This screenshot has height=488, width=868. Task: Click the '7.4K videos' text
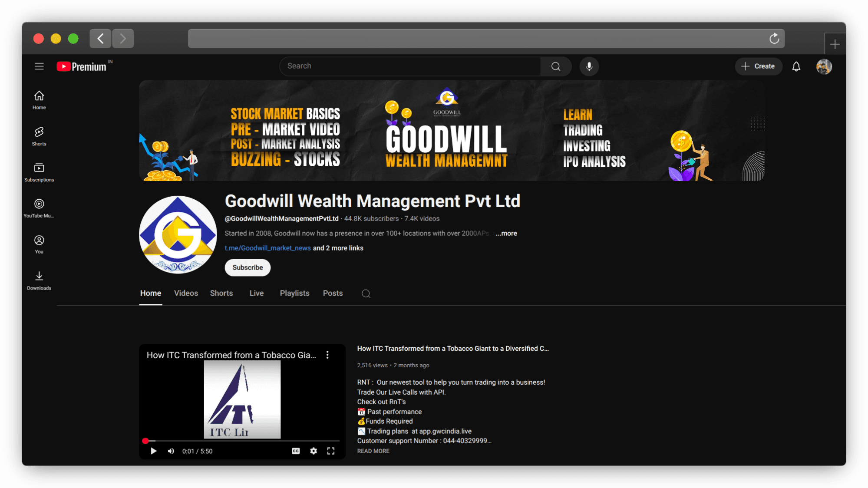(x=422, y=219)
